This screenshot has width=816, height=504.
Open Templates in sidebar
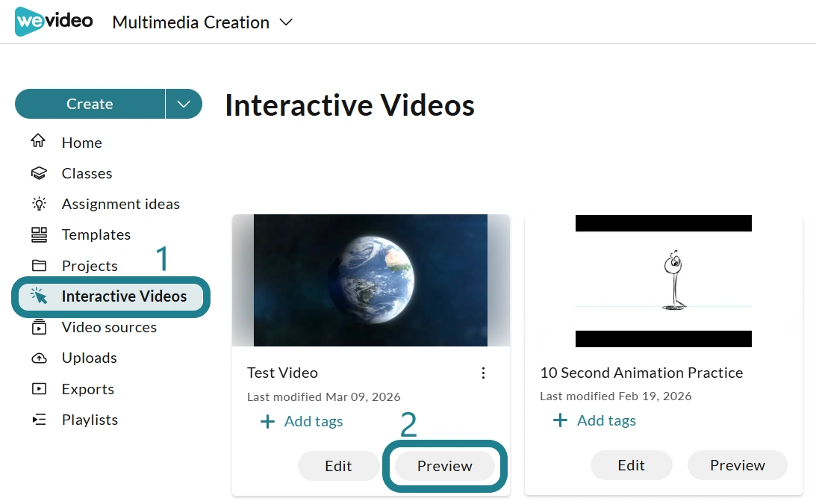click(96, 234)
